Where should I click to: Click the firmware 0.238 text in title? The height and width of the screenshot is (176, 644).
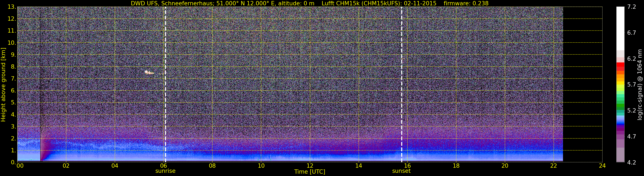466,3
